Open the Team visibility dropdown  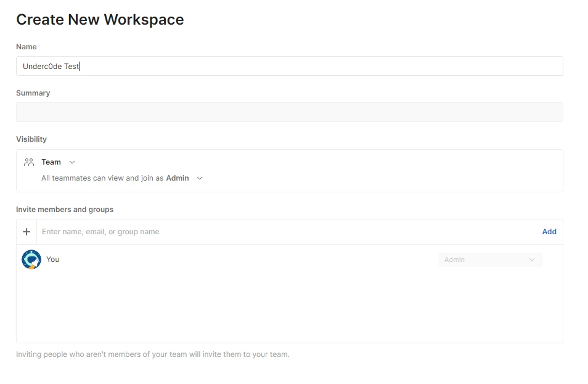(x=58, y=162)
